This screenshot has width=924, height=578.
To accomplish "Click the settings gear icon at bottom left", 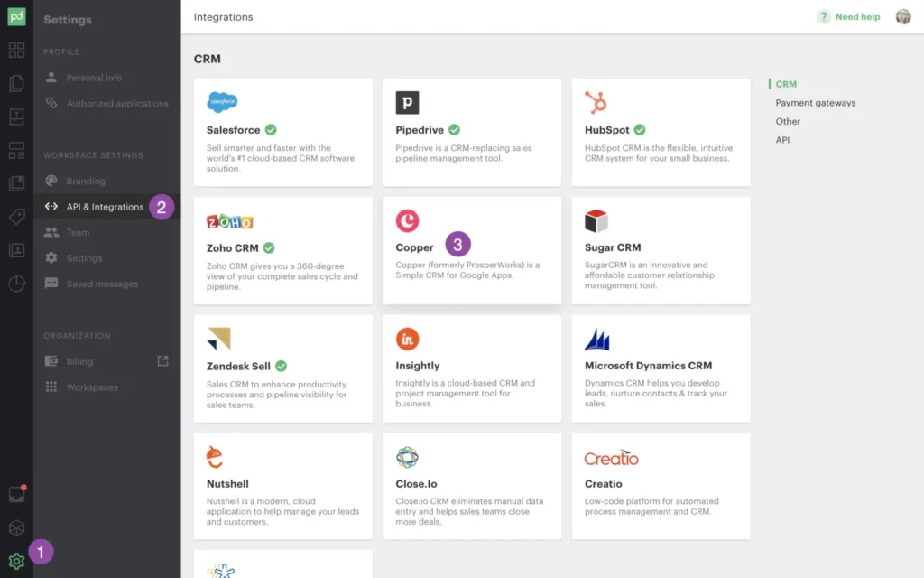I will (x=16, y=561).
